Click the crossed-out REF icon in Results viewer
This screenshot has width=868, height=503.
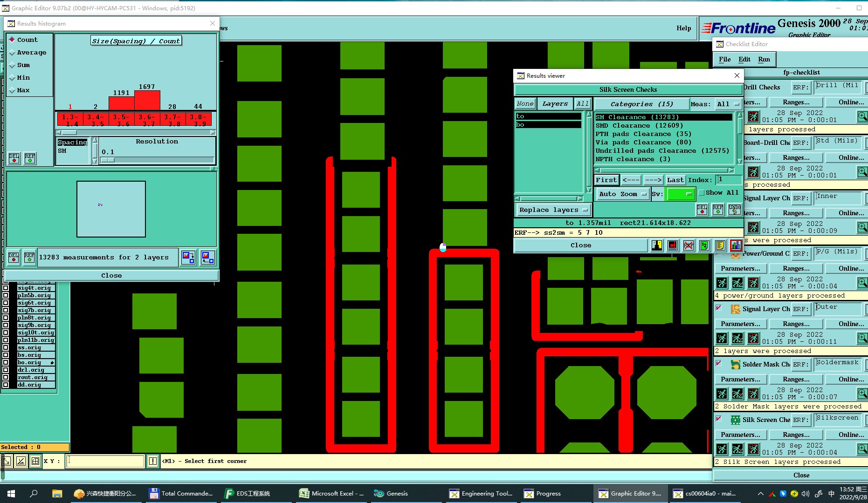click(x=689, y=245)
